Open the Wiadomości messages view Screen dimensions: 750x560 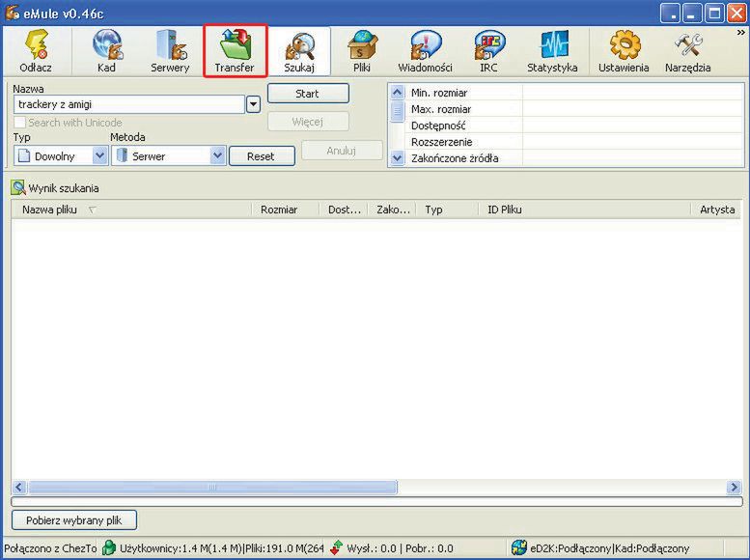click(x=426, y=51)
